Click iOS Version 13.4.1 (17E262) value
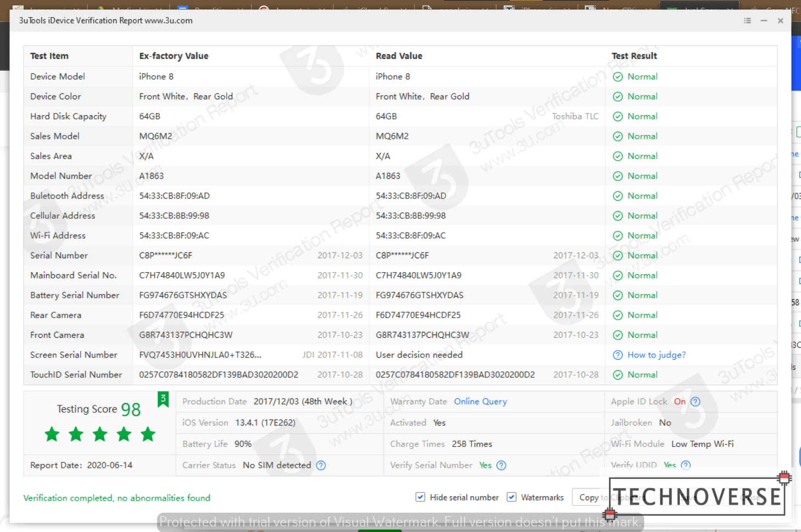 coord(266,423)
